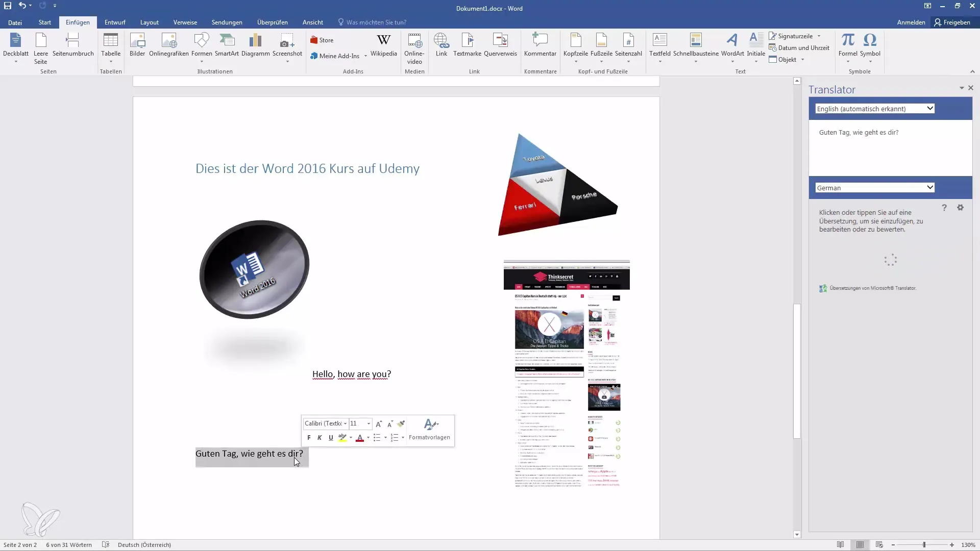Click the font color swatch in mini toolbar
This screenshot has height=551, width=980.
[x=360, y=438]
